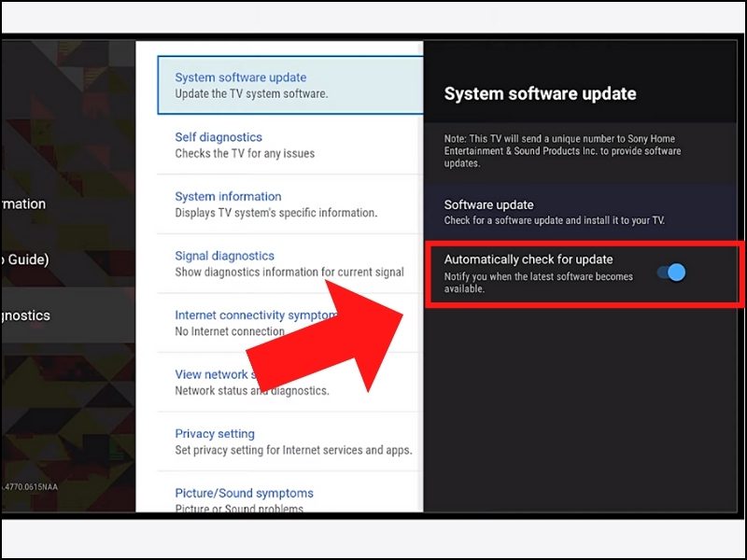Open Privacy setting
Viewport: 747px width, 560px height.
pos(213,433)
